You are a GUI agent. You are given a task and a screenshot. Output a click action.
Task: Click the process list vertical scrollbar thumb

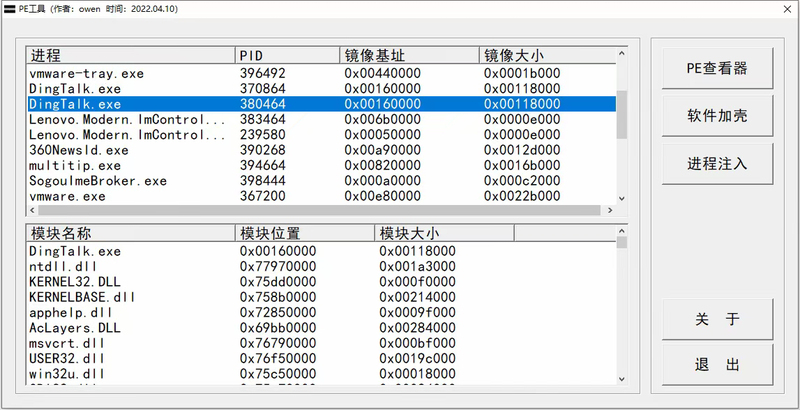coord(621,115)
